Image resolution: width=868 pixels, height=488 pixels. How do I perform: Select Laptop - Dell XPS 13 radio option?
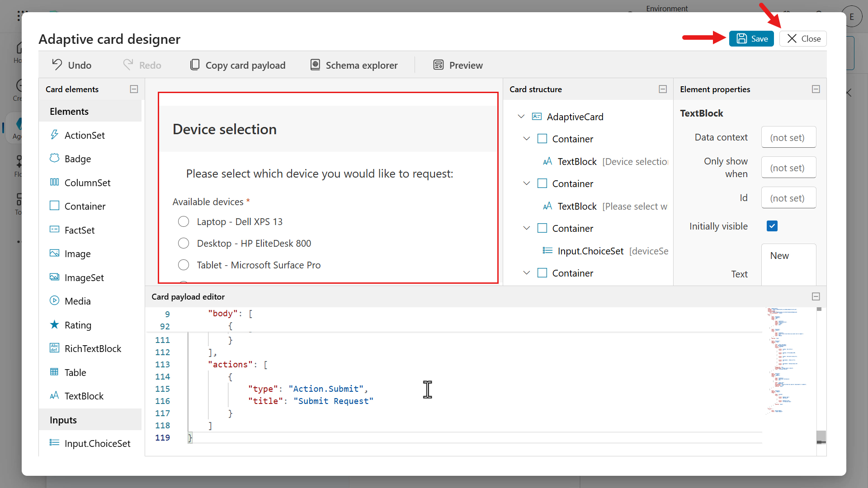click(x=184, y=221)
